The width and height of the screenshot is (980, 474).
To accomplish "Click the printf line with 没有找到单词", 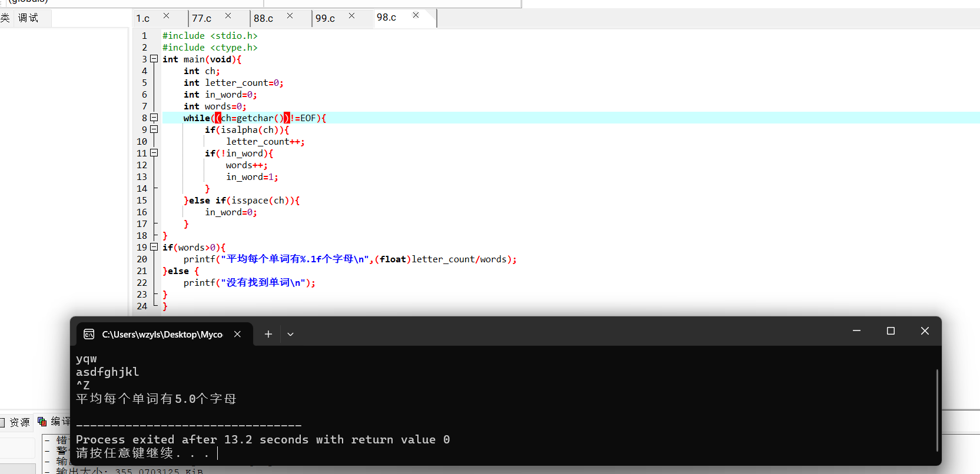I will (250, 282).
